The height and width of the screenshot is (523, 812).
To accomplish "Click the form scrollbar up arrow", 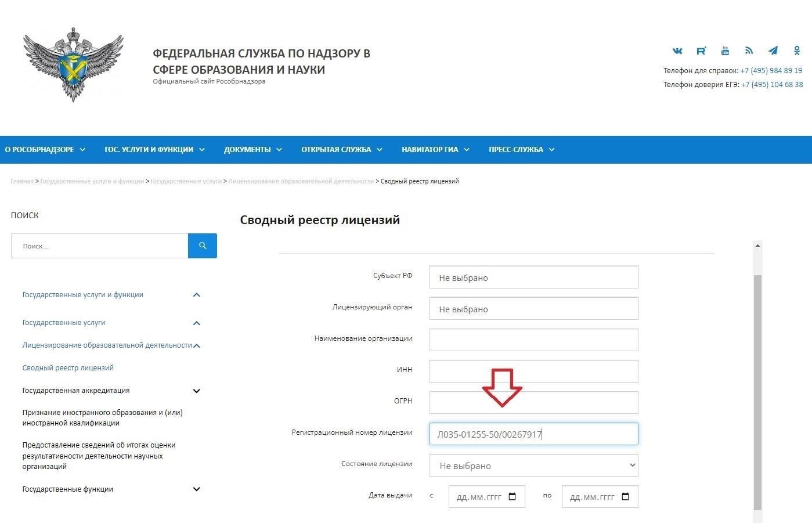I will pos(757,246).
